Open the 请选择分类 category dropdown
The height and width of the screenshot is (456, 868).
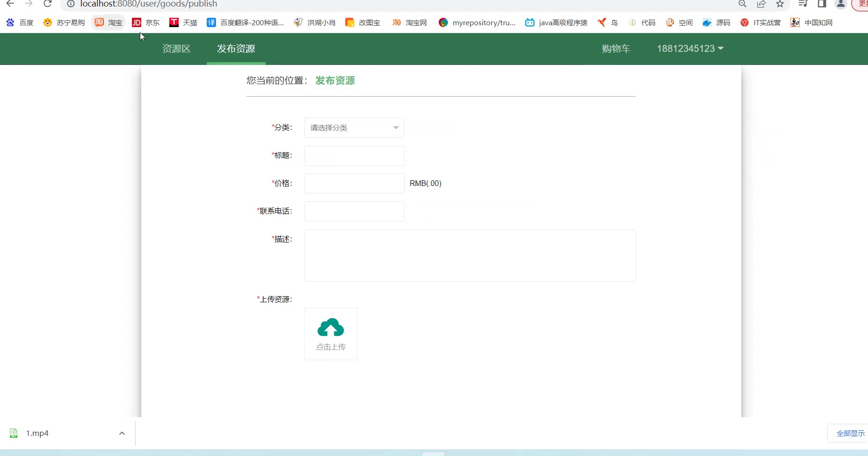[x=354, y=128]
